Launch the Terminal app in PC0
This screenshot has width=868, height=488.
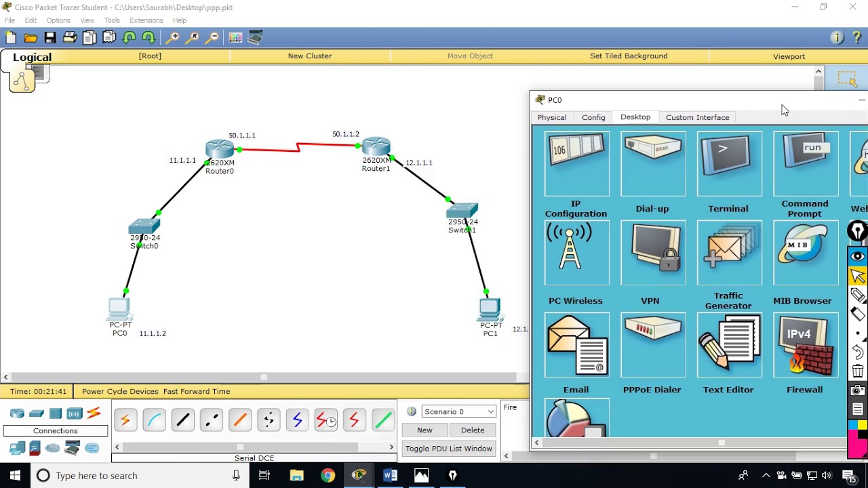(729, 163)
